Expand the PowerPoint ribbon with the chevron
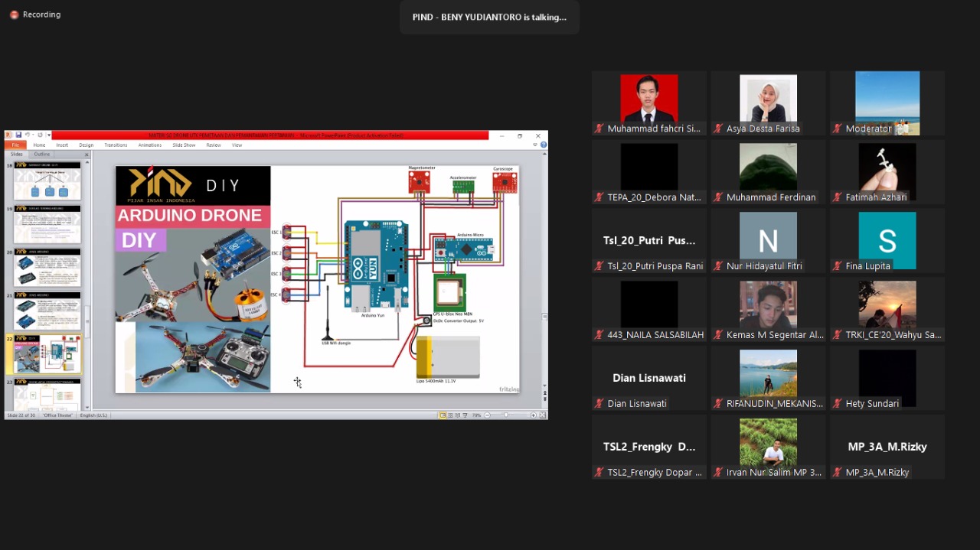 pos(536,145)
